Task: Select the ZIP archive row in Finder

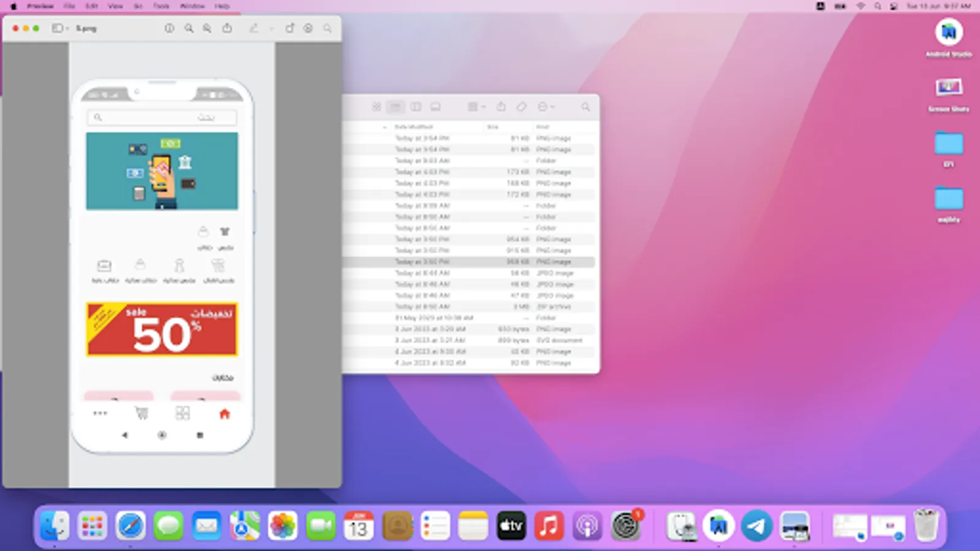Action: click(x=469, y=307)
